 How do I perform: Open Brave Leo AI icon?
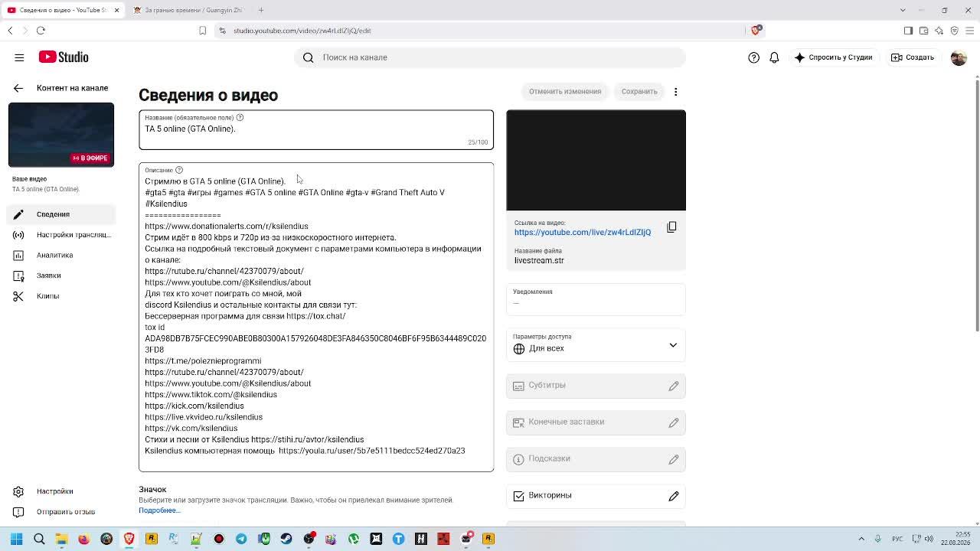(939, 31)
